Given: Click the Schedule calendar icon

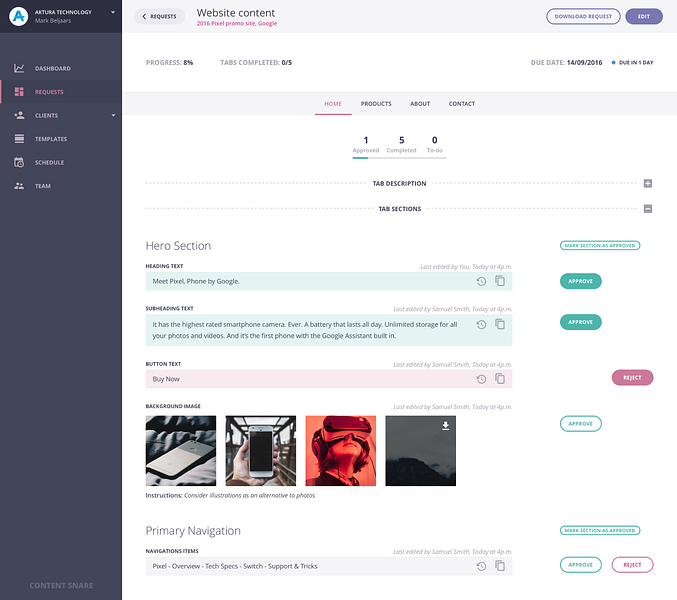Looking at the screenshot, I should 19,162.
